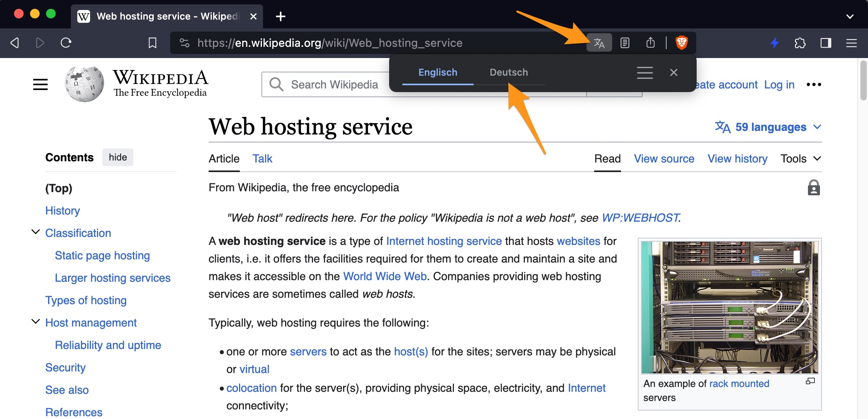Image resolution: width=868 pixels, height=419 pixels.
Task: Hide the Contents sidebar
Action: 118,157
